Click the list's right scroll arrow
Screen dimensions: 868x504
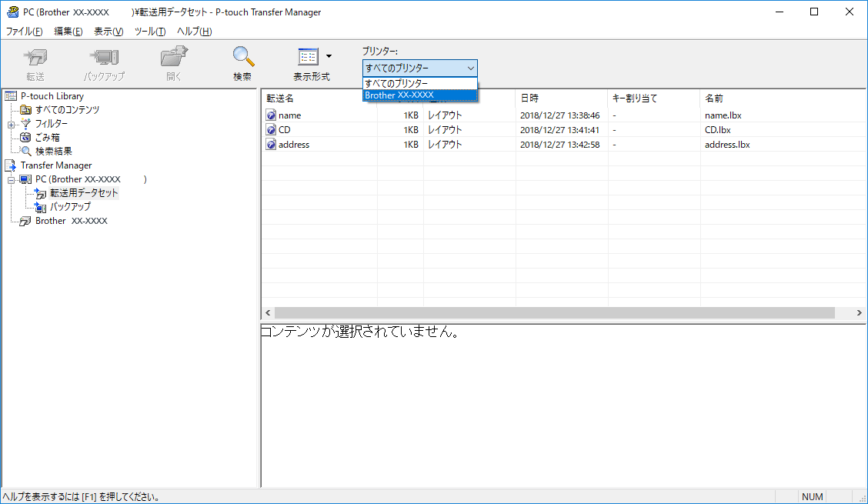click(859, 313)
